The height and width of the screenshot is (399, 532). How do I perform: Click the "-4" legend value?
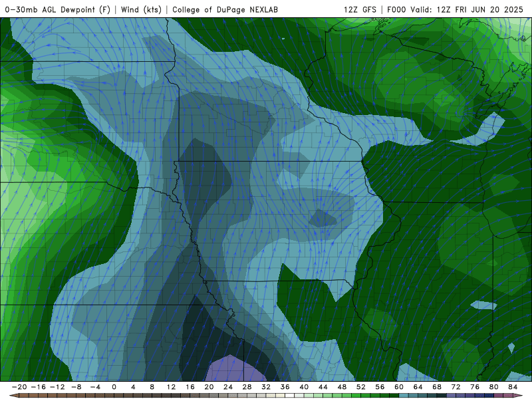(x=95, y=387)
